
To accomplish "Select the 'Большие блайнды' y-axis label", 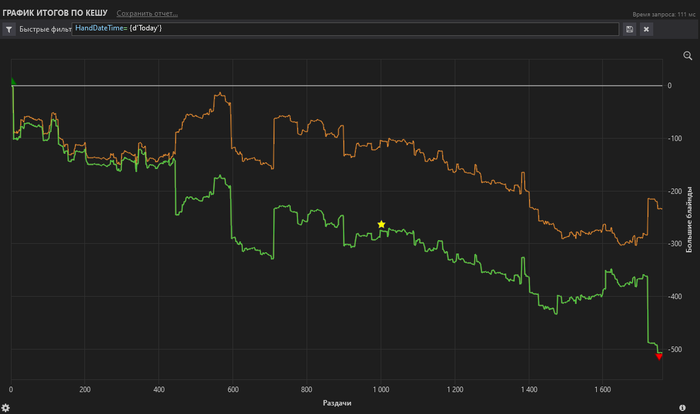I will tap(689, 219).
